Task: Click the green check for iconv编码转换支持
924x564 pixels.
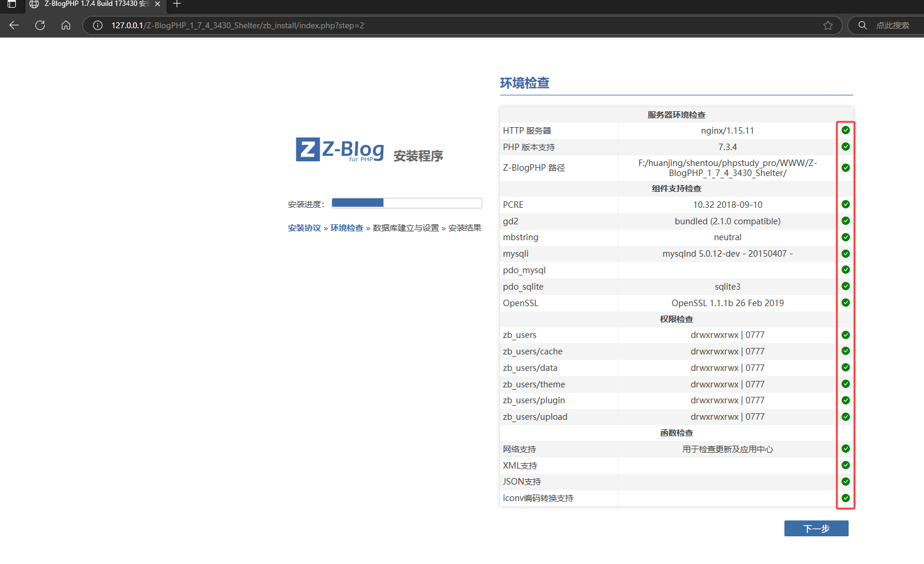Action: point(846,498)
